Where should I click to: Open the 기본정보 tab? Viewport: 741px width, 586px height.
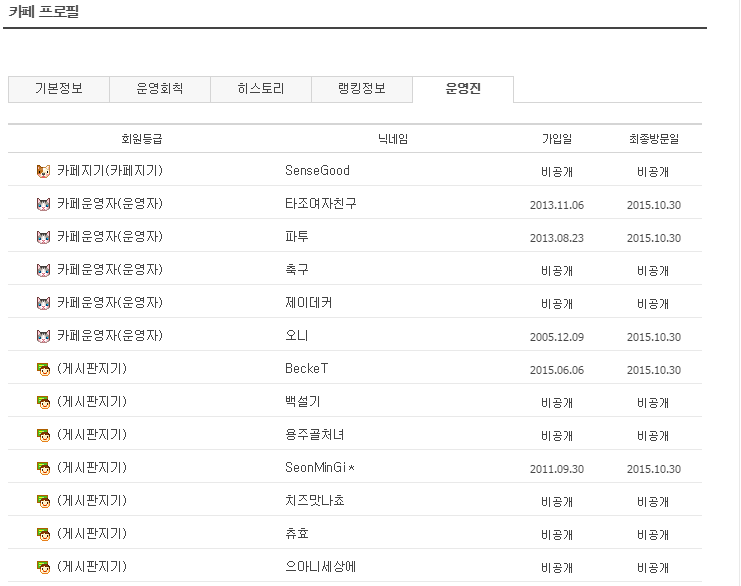click(x=59, y=89)
